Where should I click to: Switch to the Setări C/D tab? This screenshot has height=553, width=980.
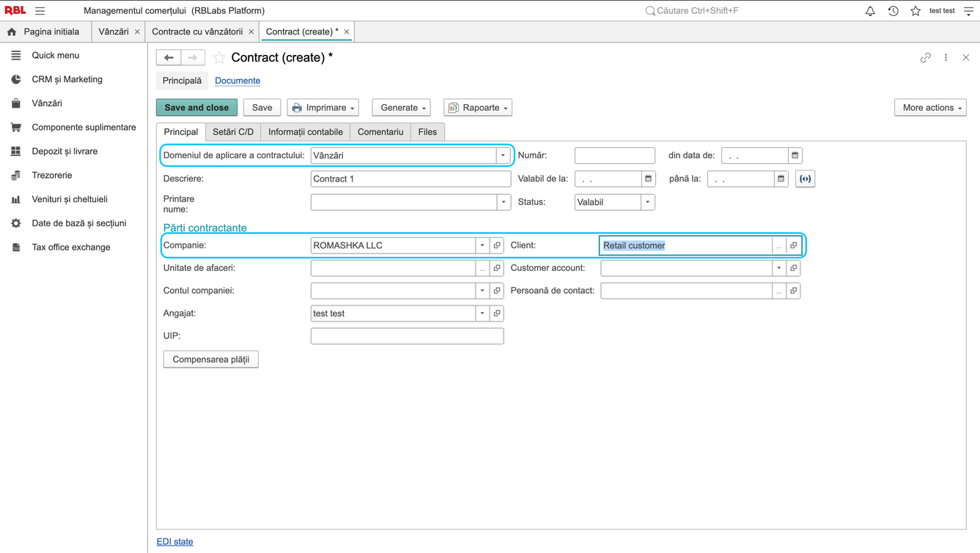(233, 132)
